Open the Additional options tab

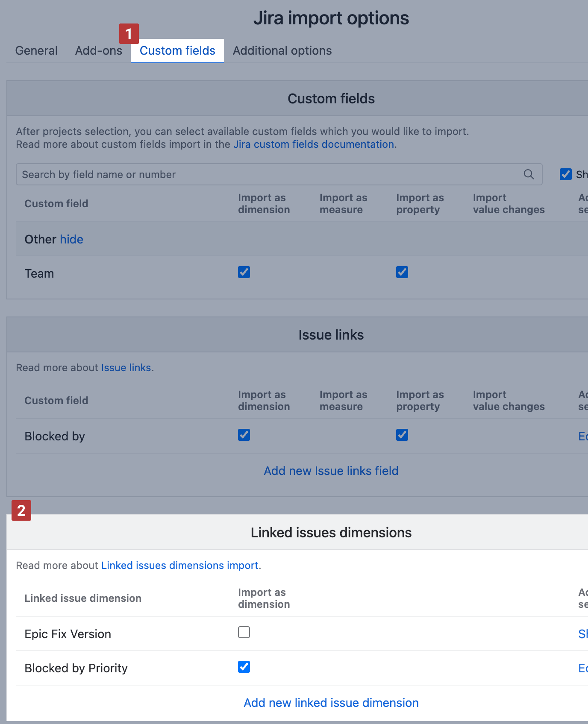(282, 50)
